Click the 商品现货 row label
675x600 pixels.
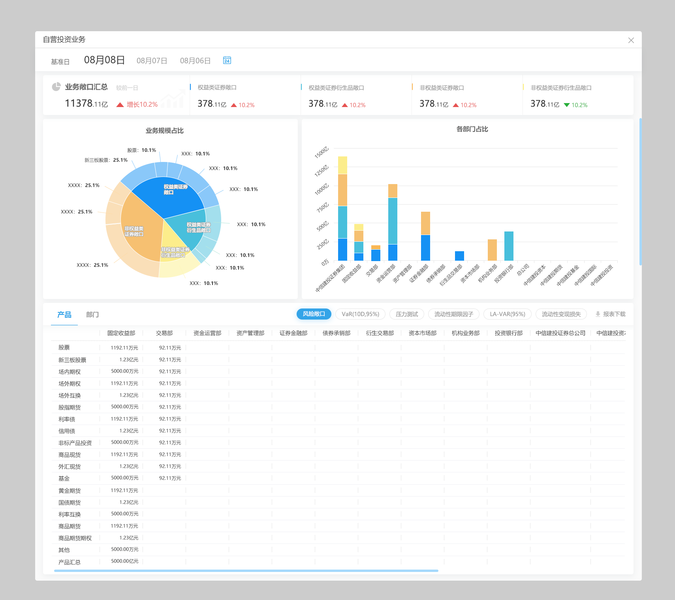point(69,455)
